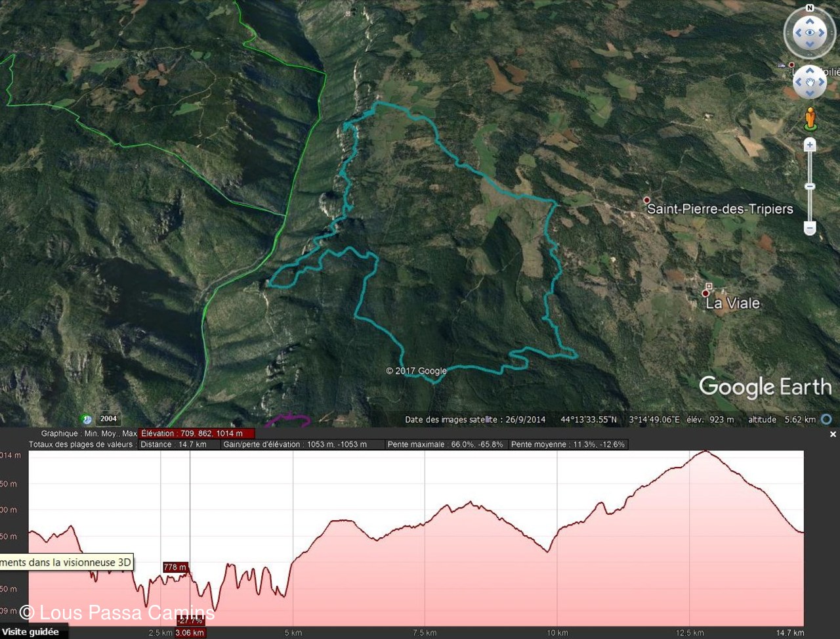Image resolution: width=840 pixels, height=639 pixels.
Task: Click the North indicator on the compass
Action: coord(809,9)
